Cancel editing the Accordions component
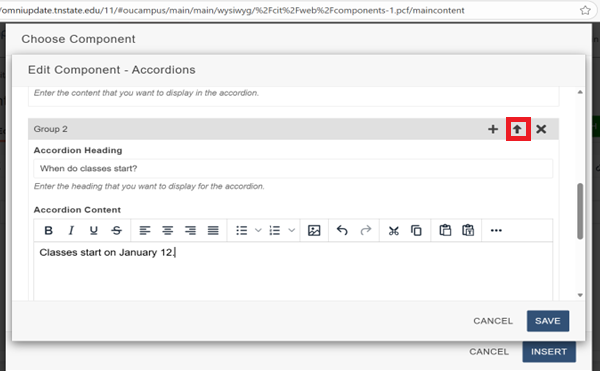Viewport: 600px width, 371px height. [x=493, y=321]
